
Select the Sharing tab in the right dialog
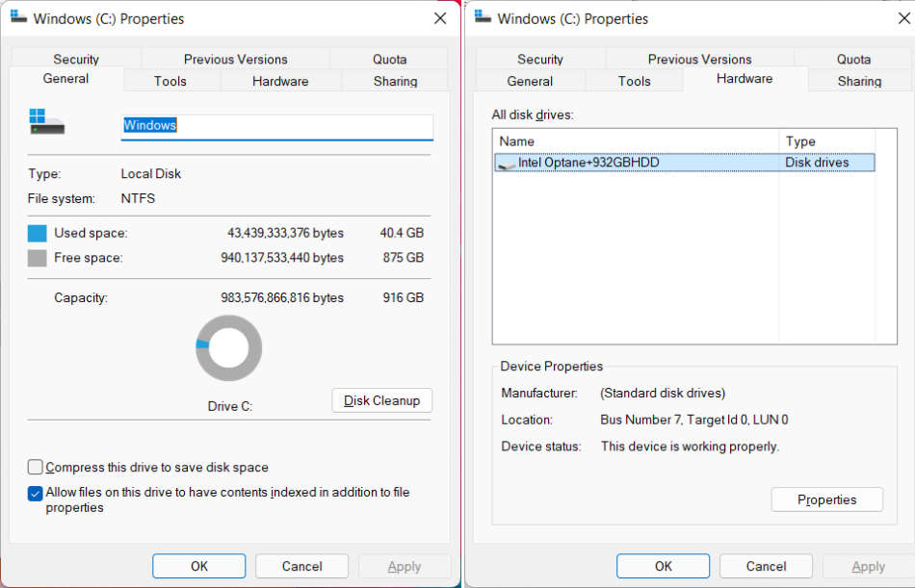(859, 81)
